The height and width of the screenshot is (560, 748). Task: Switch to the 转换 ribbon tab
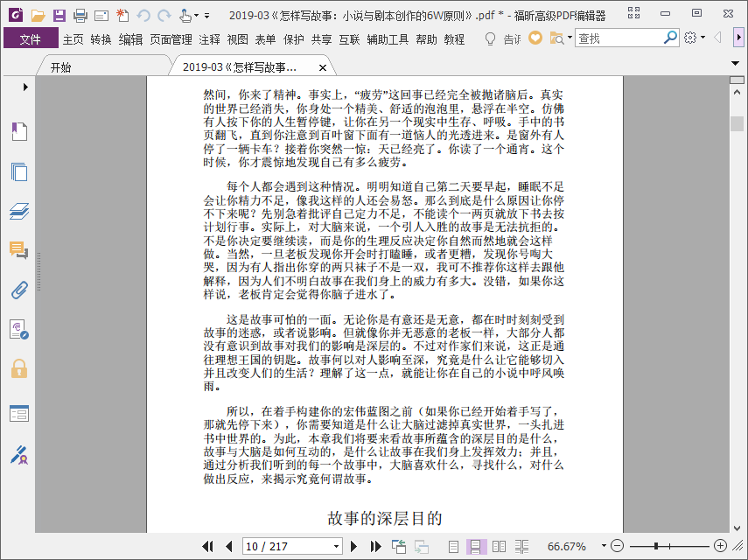[101, 39]
